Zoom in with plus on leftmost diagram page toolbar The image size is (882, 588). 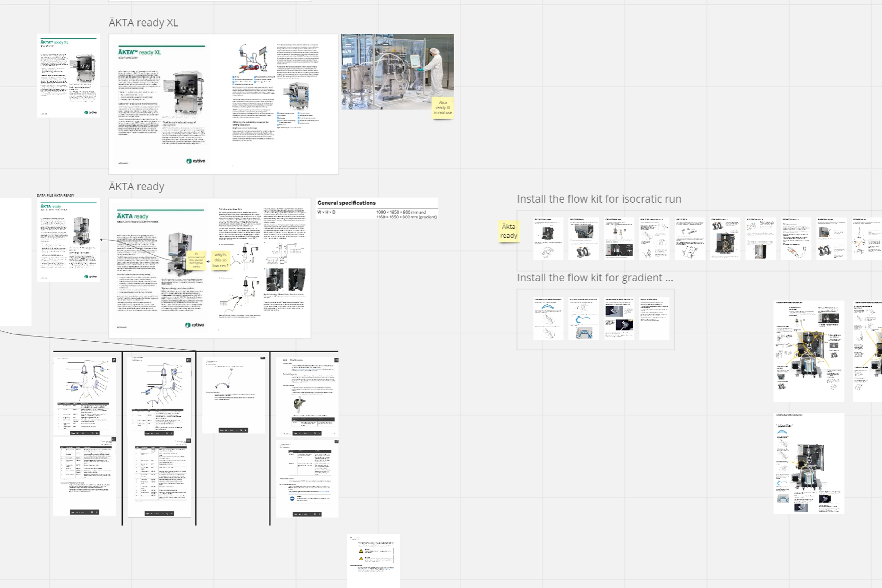pyautogui.click(x=97, y=433)
